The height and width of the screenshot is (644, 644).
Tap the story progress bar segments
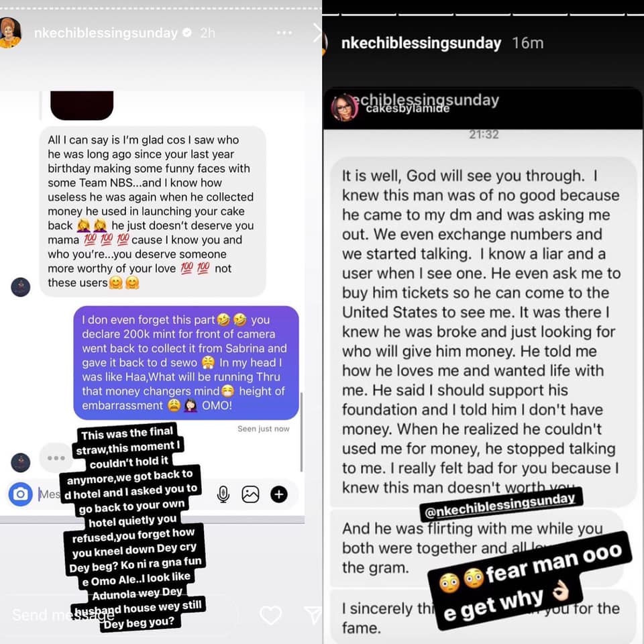[x=483, y=15]
